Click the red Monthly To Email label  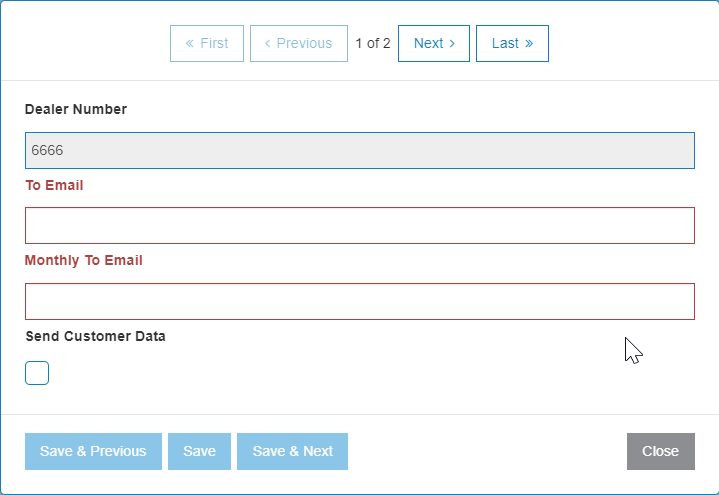(x=84, y=261)
